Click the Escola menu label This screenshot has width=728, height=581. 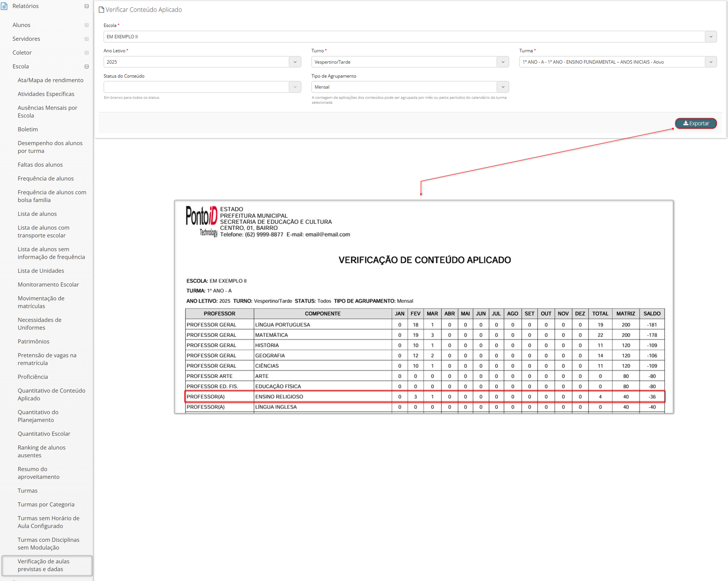21,66
